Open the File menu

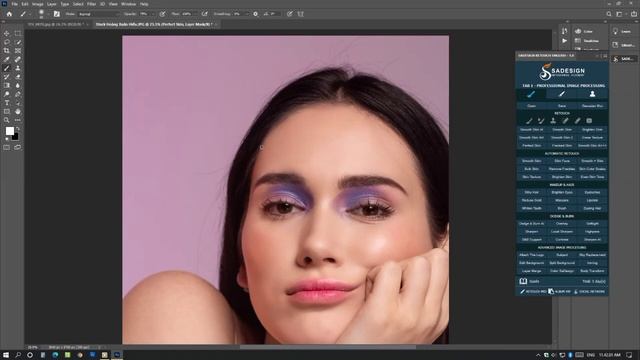tap(14, 4)
